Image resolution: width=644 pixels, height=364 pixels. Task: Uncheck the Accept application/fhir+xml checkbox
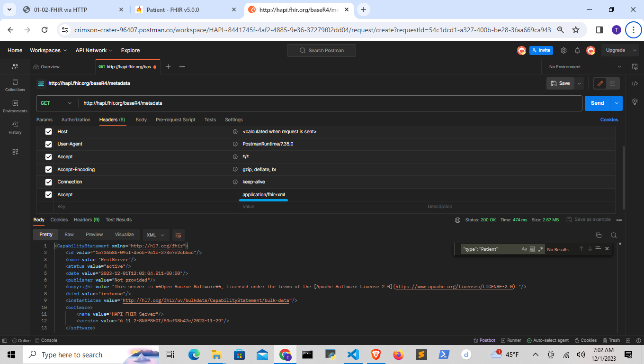point(48,195)
